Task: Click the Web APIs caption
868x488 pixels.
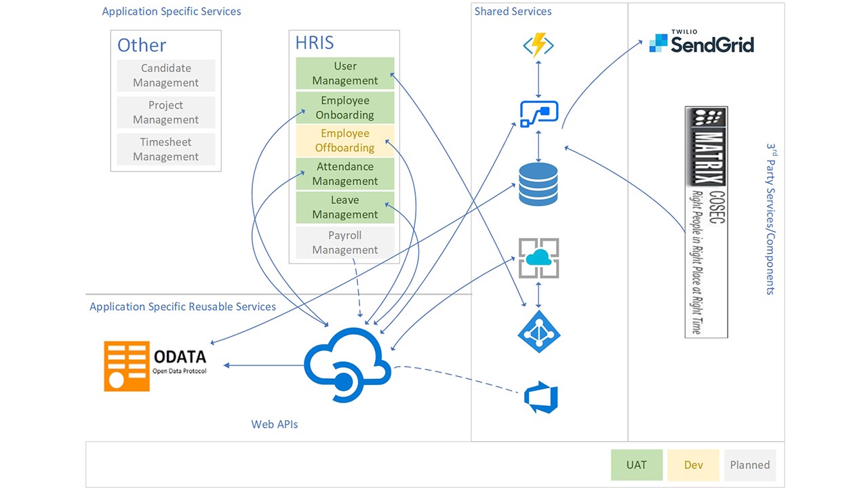Action: click(275, 424)
